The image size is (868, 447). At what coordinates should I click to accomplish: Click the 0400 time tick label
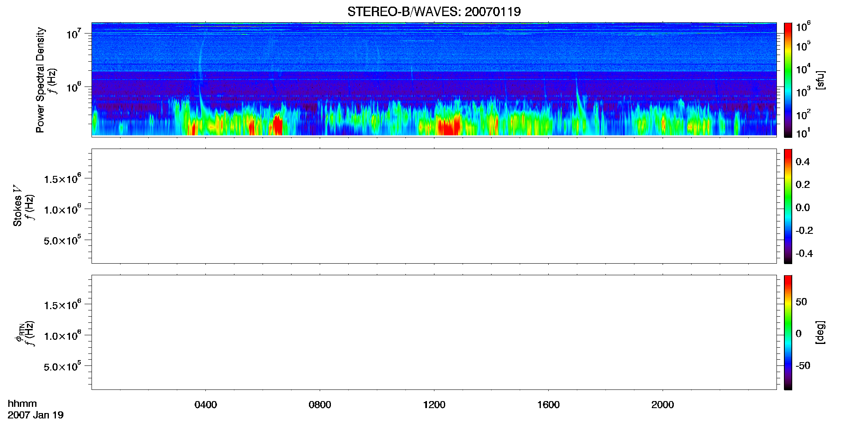click(x=206, y=405)
